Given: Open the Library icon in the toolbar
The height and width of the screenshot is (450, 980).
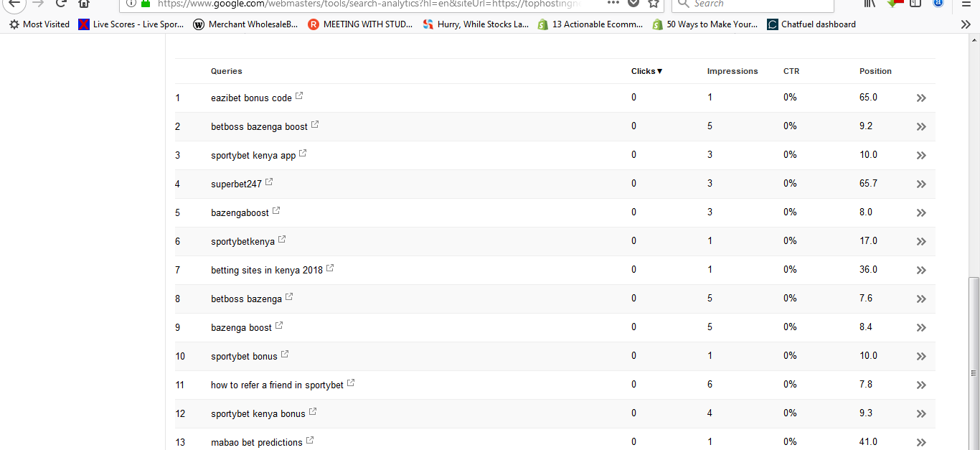Looking at the screenshot, I should point(870,4).
